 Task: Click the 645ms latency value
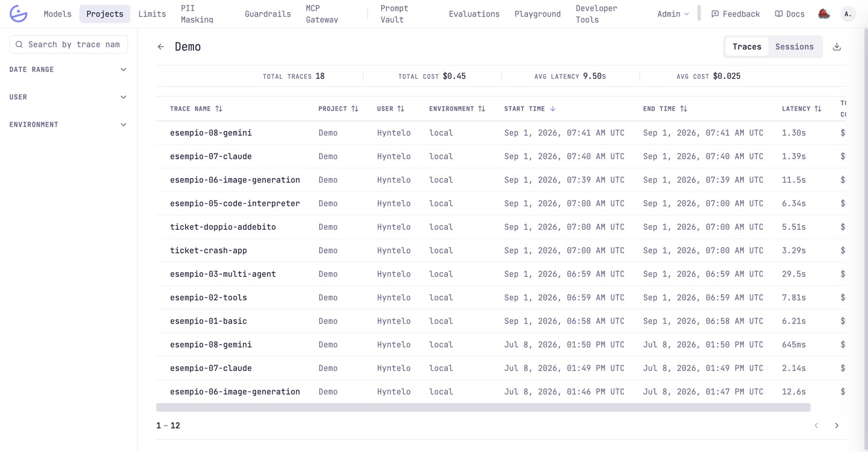point(794,345)
